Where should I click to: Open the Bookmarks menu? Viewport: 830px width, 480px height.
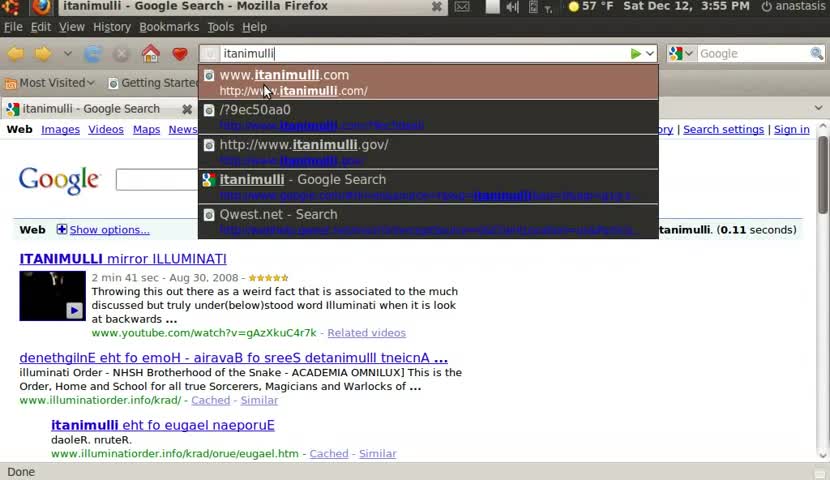coord(169,27)
